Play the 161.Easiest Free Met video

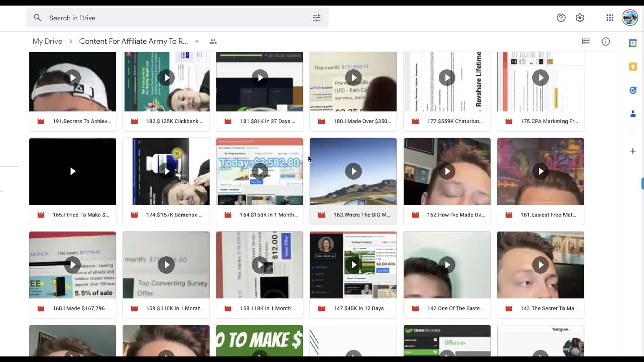(540, 171)
